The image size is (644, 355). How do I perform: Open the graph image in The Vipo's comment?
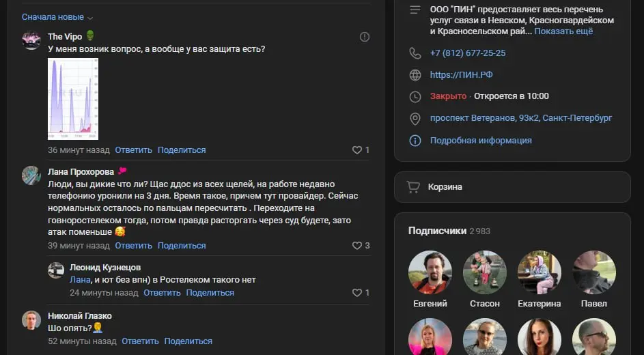point(73,99)
